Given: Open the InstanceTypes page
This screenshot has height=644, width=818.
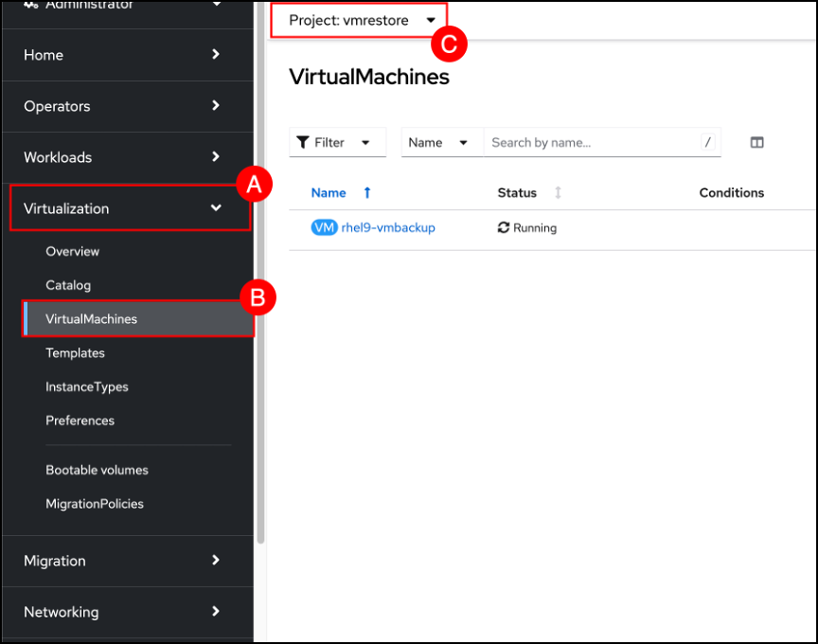Looking at the screenshot, I should 87,386.
